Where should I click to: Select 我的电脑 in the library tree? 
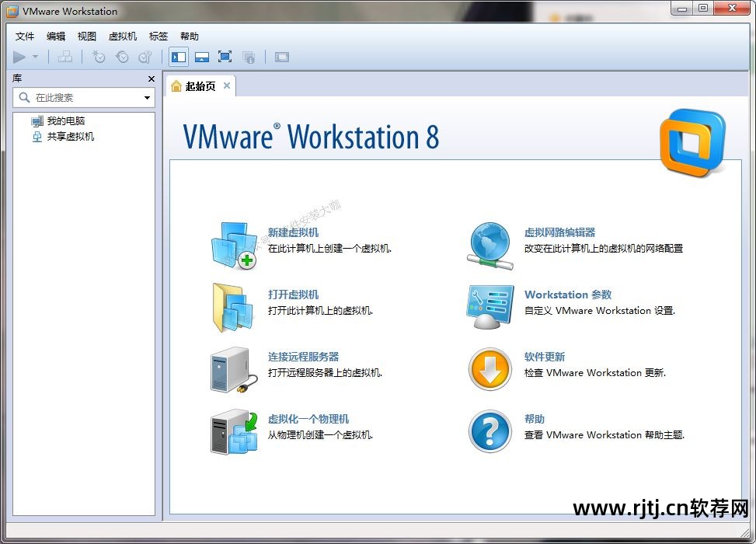tap(65, 120)
